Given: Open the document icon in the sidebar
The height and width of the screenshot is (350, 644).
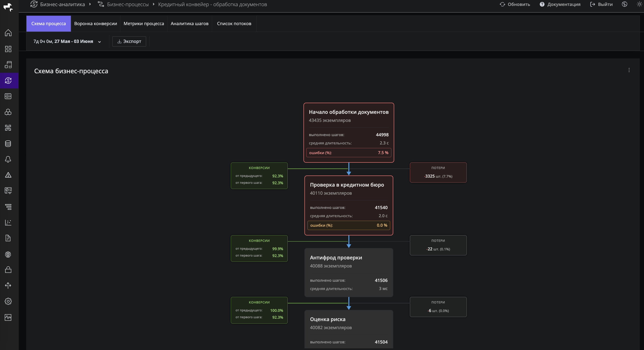Looking at the screenshot, I should pyautogui.click(x=8, y=238).
